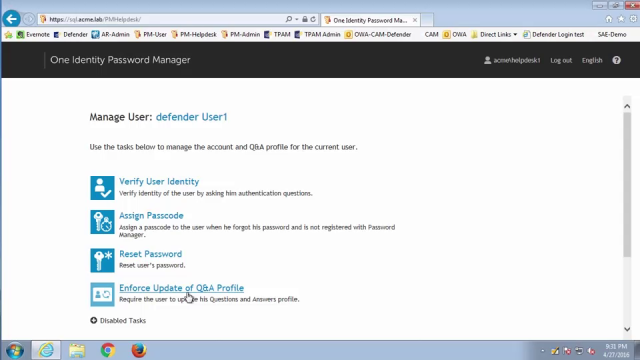Click the Add to favorites bar star icon
Viewport: 640px width, 360px height.
pos(9,35)
